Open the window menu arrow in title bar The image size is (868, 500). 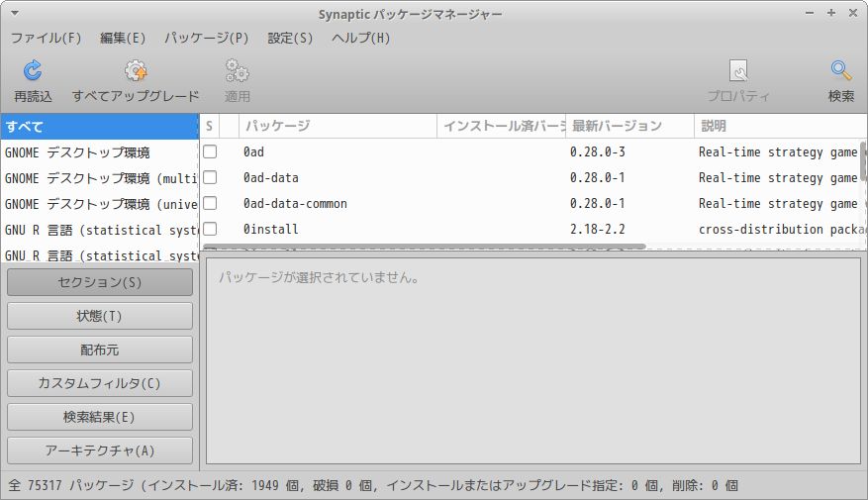15,13
